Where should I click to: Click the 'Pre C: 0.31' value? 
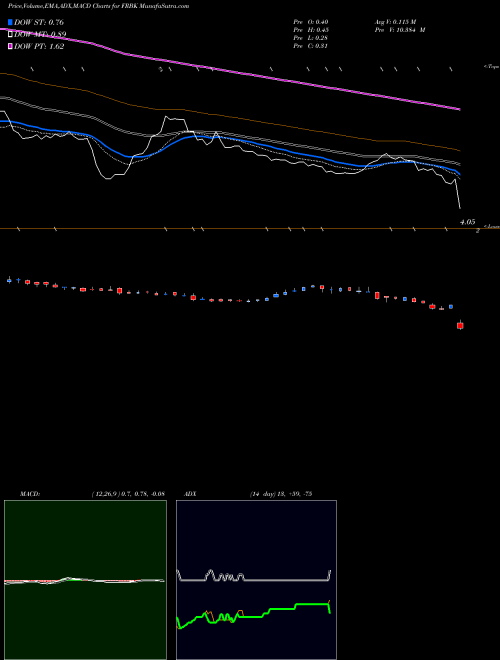point(311,46)
